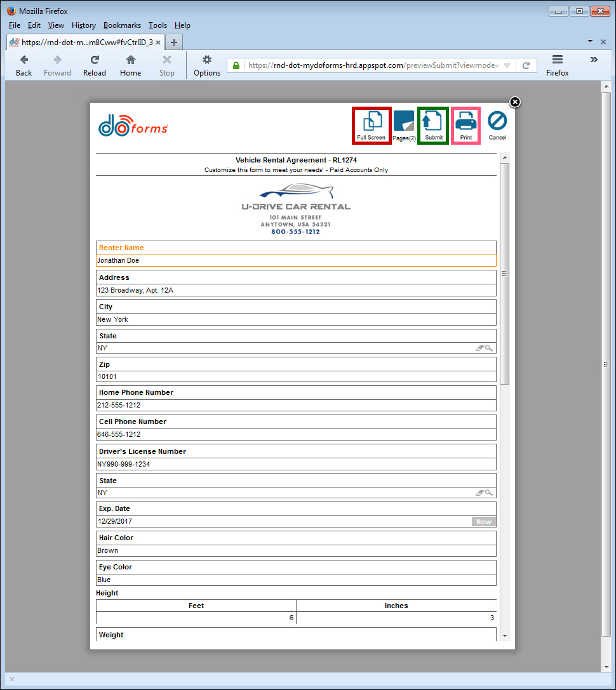
Task: Expand the Firefox menu
Action: coord(557,65)
